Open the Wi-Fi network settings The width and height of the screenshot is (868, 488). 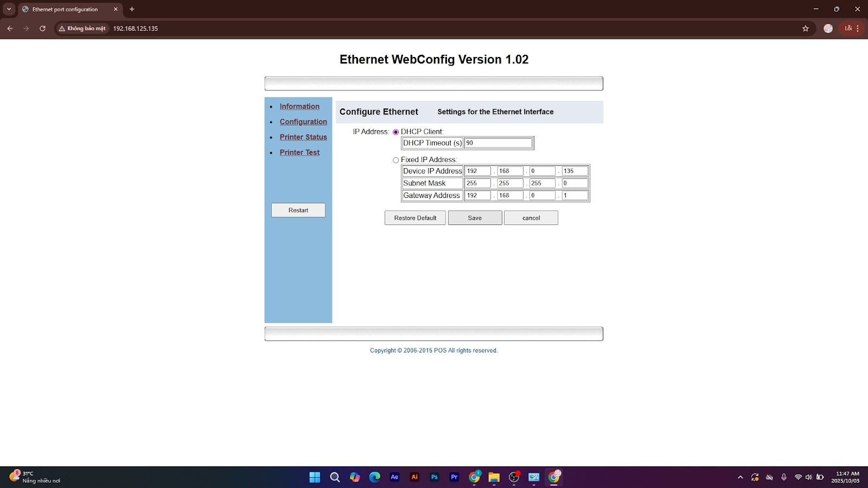point(798,477)
